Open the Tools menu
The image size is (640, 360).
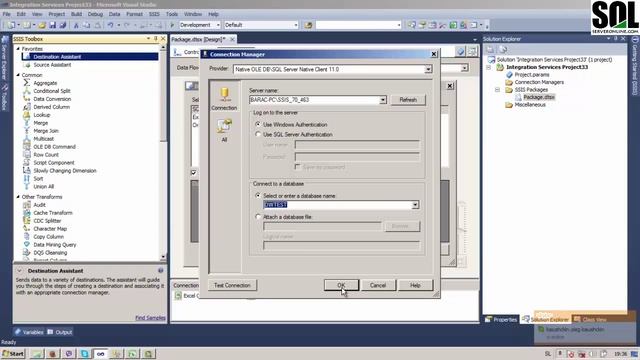172,14
